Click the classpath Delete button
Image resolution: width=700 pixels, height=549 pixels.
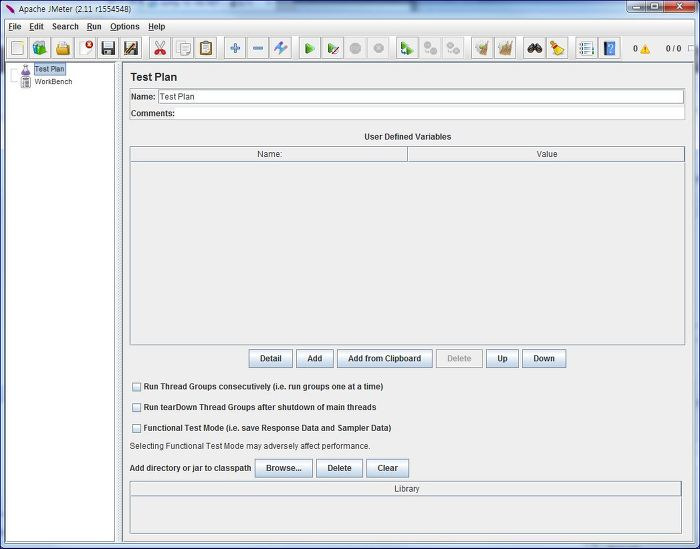pyautogui.click(x=339, y=468)
